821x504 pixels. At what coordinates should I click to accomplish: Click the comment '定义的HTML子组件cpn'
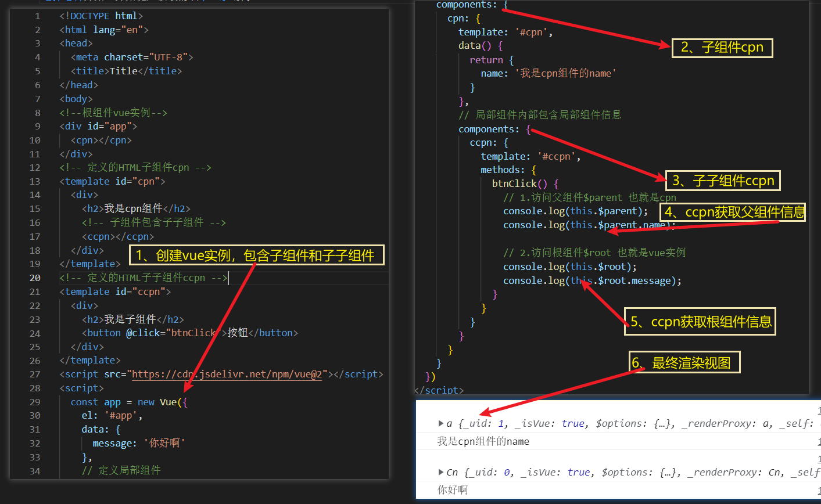point(135,167)
